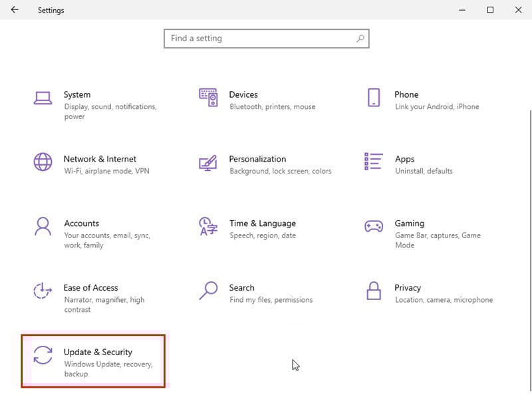This screenshot has height=401, width=532.
Task: Open the Personalization category title
Action: point(257,159)
